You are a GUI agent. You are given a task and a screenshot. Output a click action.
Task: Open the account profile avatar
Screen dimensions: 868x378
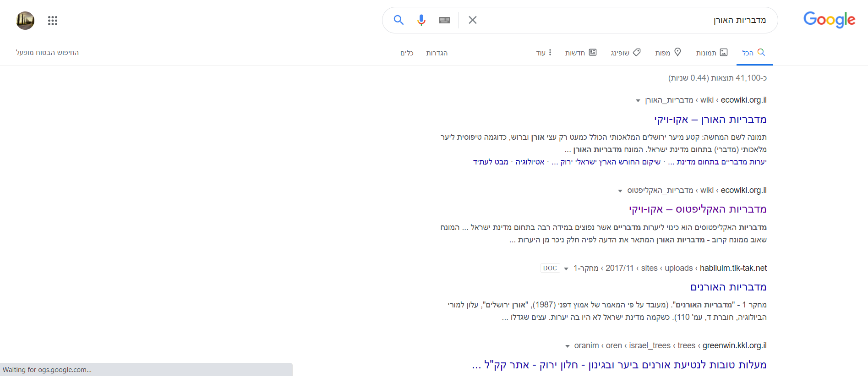25,21
